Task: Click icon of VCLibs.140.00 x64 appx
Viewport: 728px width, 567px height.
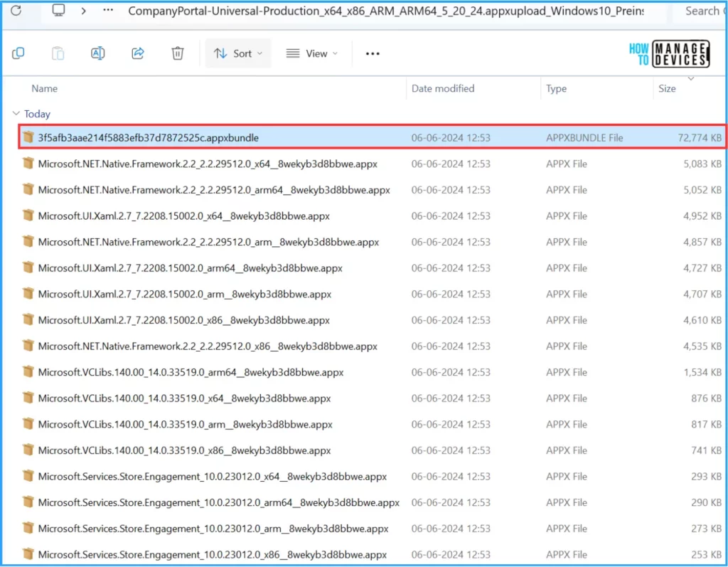Action: click(x=28, y=398)
